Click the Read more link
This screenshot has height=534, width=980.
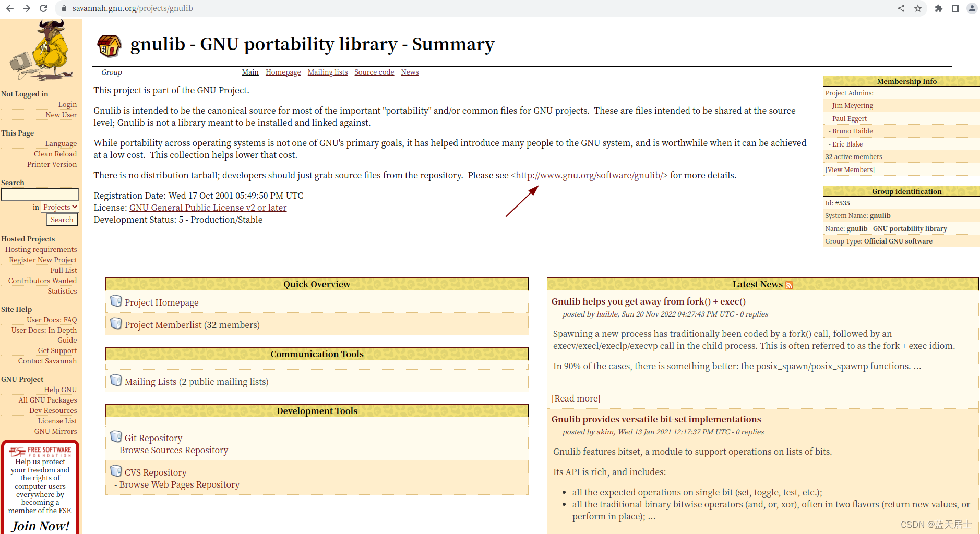coord(576,398)
